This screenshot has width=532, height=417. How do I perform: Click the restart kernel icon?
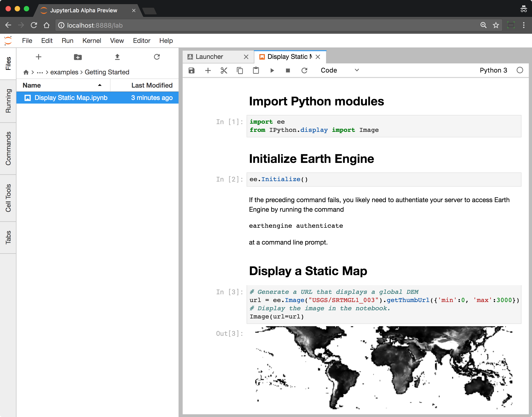305,70
